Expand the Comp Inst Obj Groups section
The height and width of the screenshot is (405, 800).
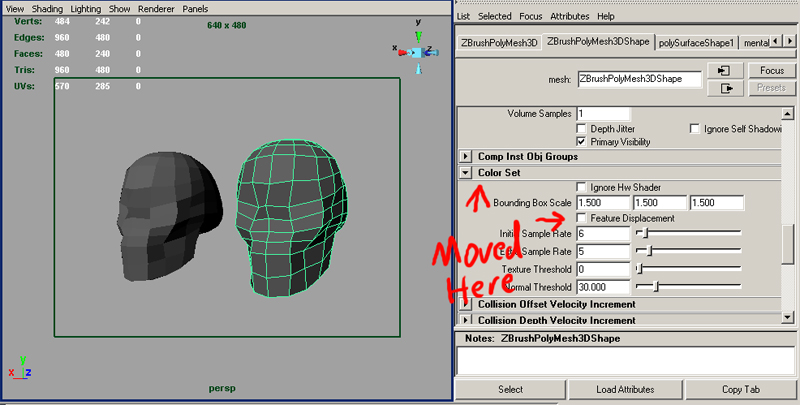click(x=466, y=157)
